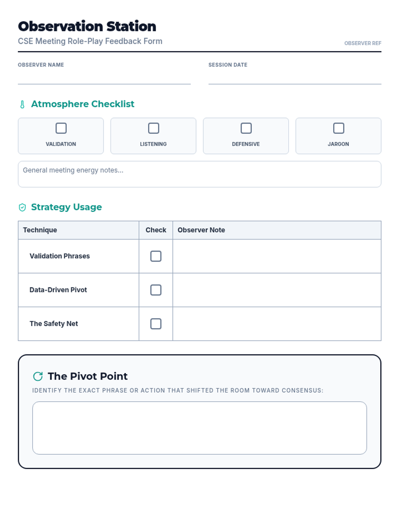Screen dimensions: 399x532
Task: Mark the Jargon atmosphere checkbox
Action: coord(338,128)
